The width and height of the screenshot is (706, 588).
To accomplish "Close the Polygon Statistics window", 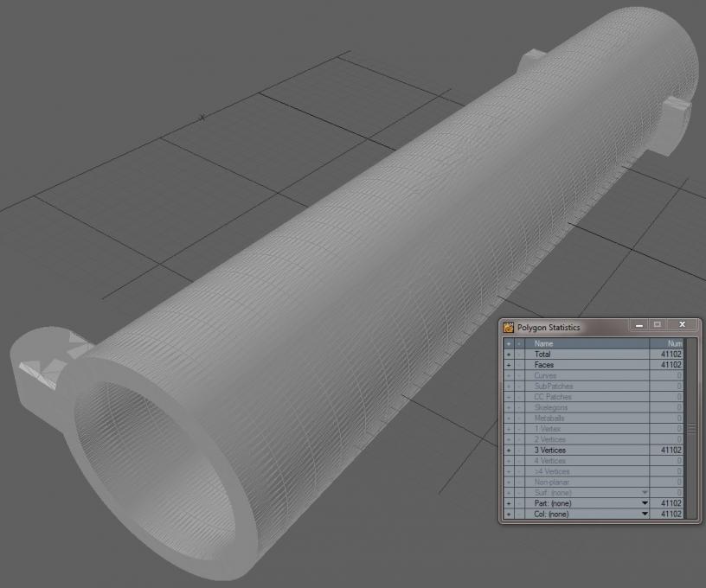I will click(x=682, y=325).
